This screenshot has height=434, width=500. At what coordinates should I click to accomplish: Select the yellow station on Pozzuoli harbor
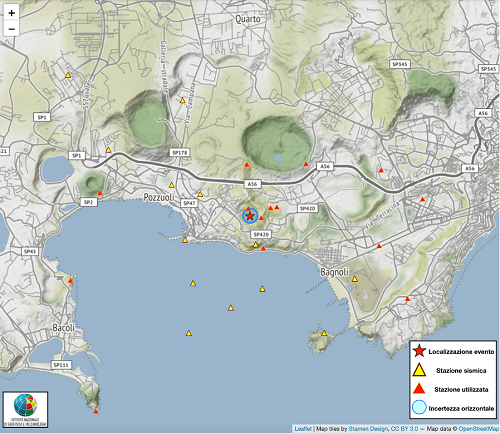tap(185, 240)
